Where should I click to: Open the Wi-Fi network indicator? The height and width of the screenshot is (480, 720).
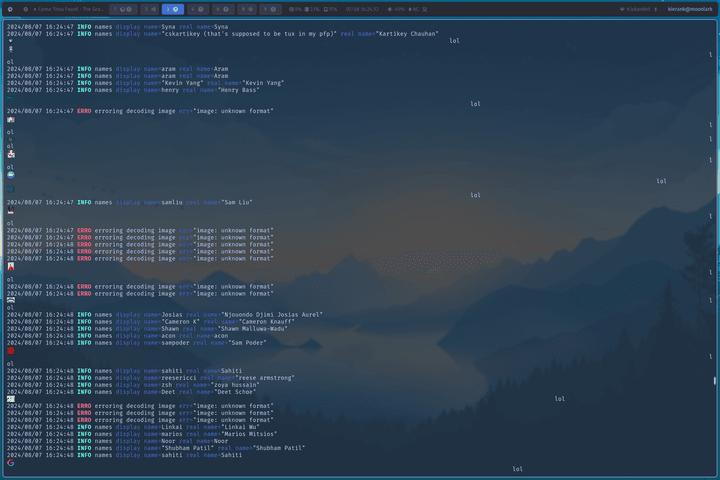pos(636,9)
